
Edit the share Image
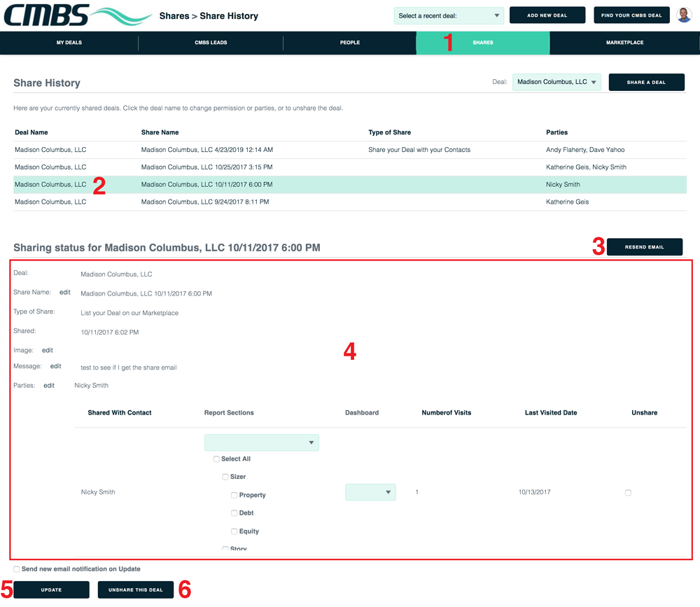tap(48, 350)
